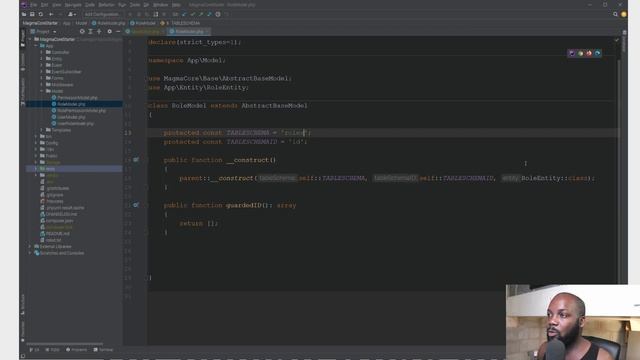Click the Reload from disk icon

pos(41,14)
